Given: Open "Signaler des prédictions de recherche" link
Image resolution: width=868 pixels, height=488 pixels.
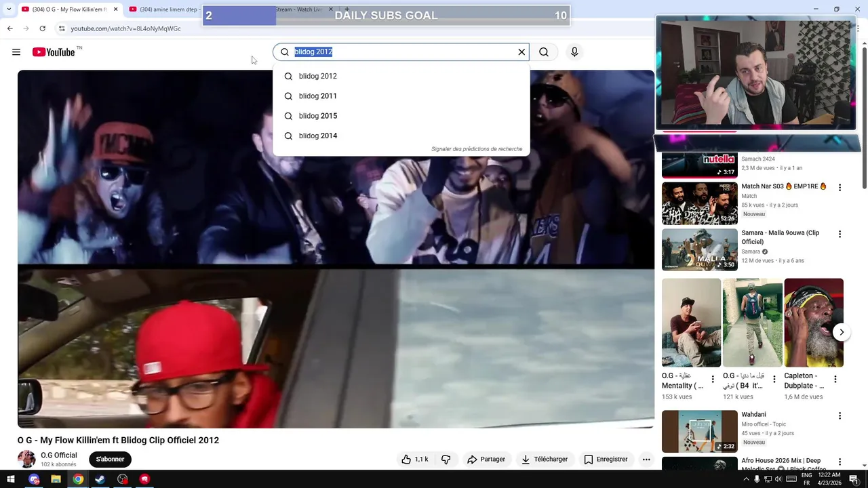Looking at the screenshot, I should (x=477, y=149).
